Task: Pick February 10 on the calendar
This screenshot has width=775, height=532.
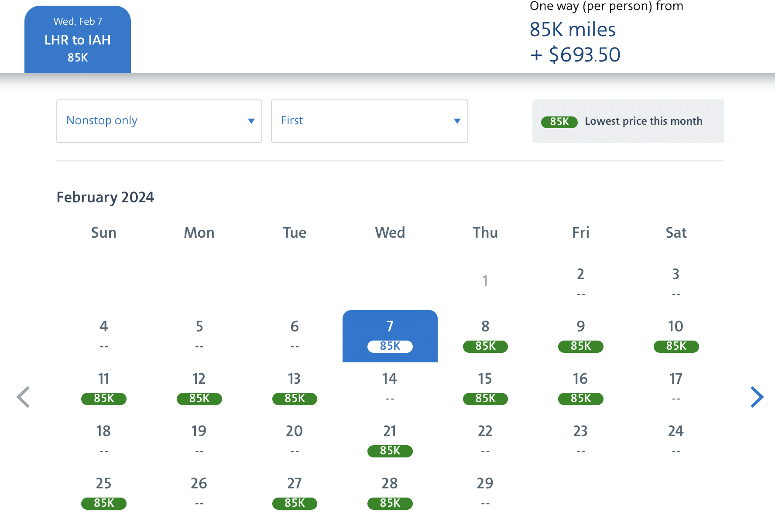Action: tap(676, 336)
